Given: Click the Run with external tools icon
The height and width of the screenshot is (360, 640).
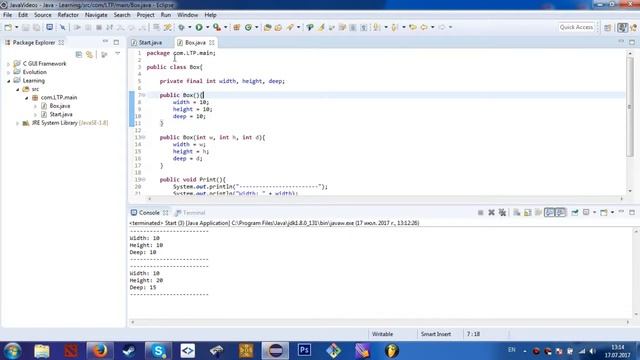Looking at the screenshot, I should [x=217, y=27].
